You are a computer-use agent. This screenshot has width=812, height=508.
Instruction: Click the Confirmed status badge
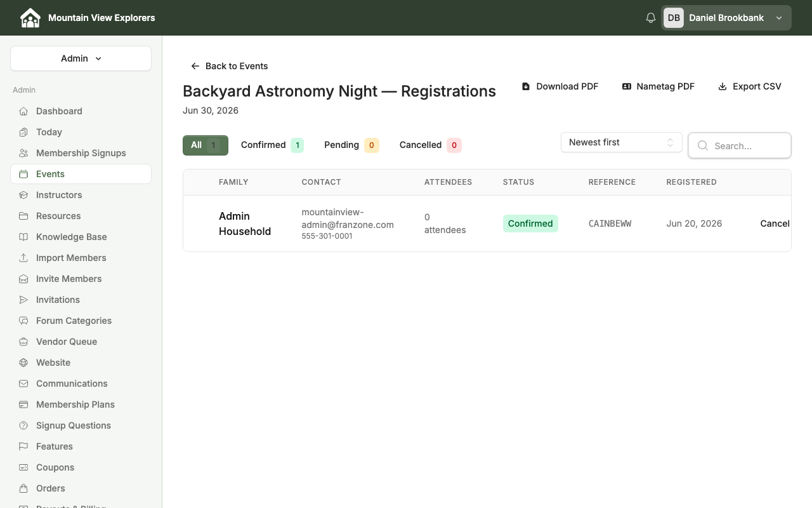(530, 224)
